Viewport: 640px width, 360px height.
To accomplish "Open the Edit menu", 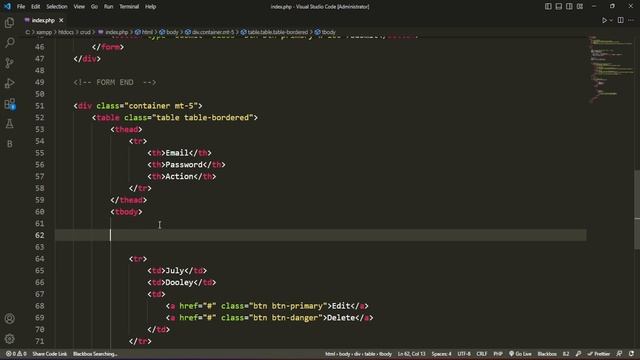I will [36, 7].
